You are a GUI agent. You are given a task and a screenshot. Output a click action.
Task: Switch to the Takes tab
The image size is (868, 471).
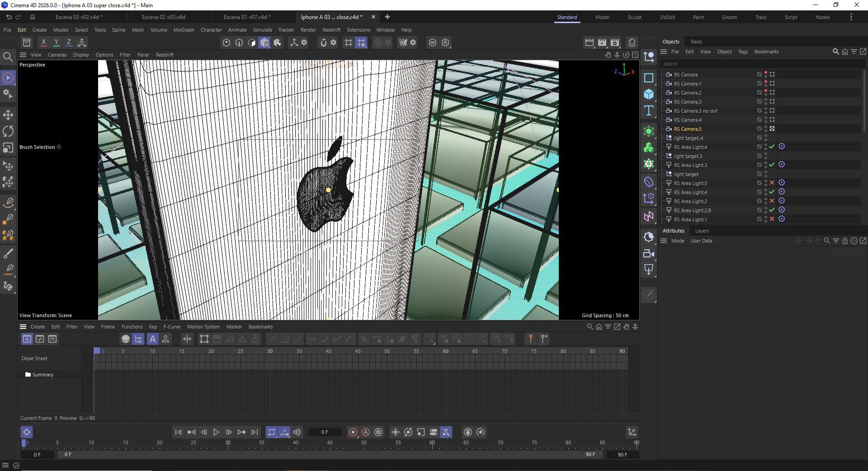[x=696, y=42]
